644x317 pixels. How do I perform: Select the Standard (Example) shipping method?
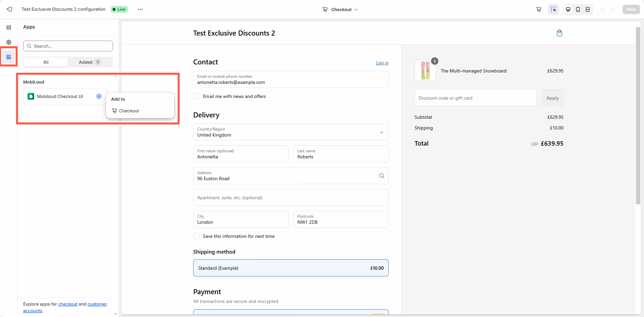tap(291, 268)
